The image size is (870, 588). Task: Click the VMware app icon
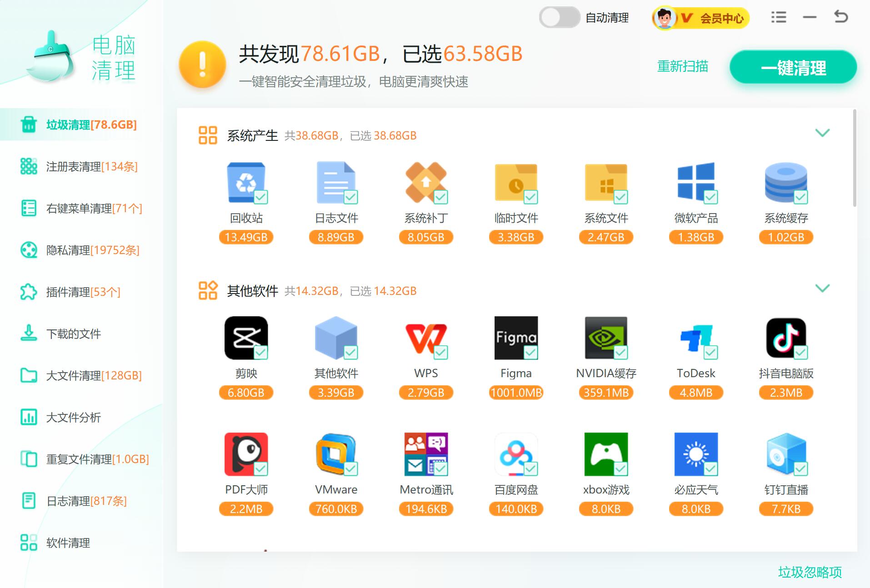[x=336, y=454]
